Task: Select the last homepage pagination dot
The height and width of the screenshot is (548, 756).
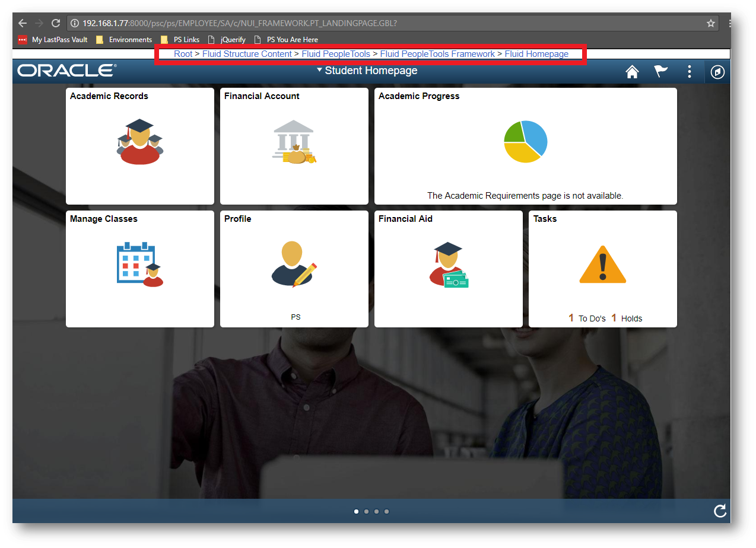Action: pos(386,511)
